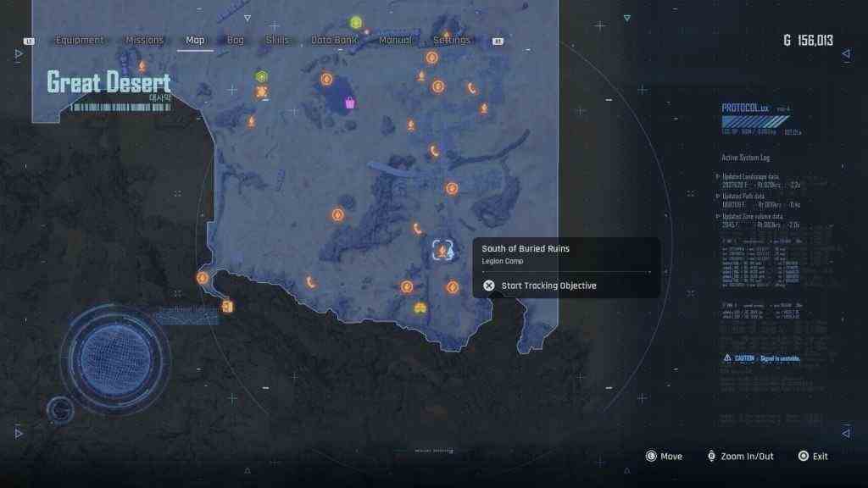Viewport: 868px width, 488px height.
Task: Switch to the Missions tab
Action: point(144,40)
